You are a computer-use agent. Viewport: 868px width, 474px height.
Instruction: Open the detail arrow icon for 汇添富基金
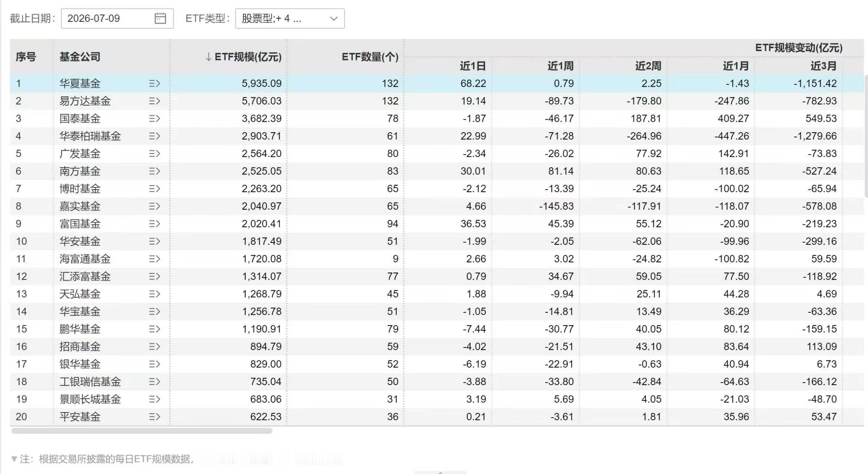coord(154,276)
